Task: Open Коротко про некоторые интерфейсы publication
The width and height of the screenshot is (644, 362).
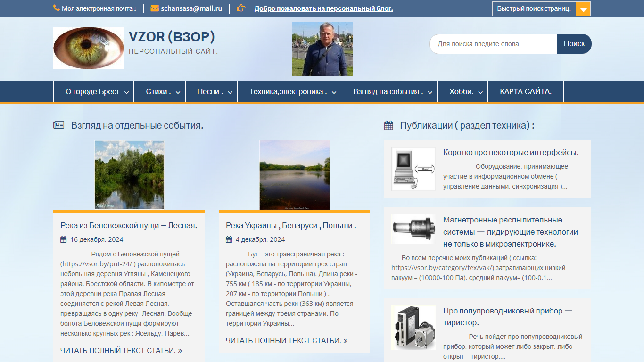Action: coord(511,153)
